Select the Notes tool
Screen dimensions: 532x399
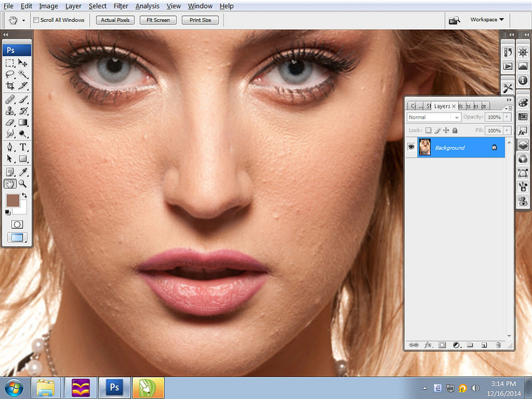(10, 172)
